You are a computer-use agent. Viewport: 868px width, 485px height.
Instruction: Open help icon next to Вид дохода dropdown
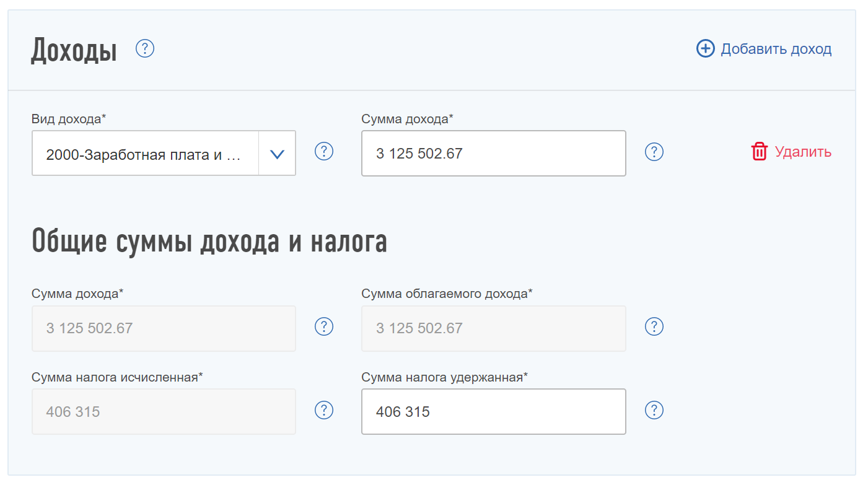tap(324, 152)
